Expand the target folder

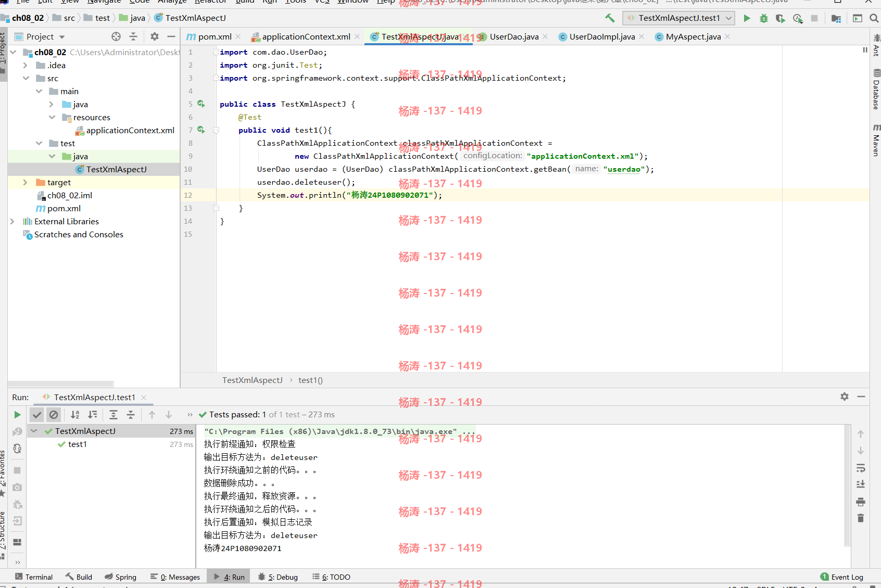(25, 182)
